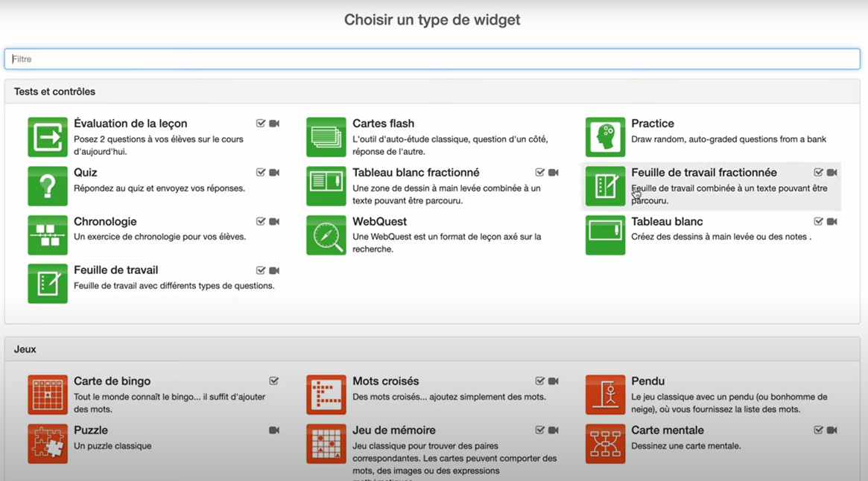The image size is (868, 481).
Task: Click the checkmark icon for Mots croisés
Action: point(539,381)
